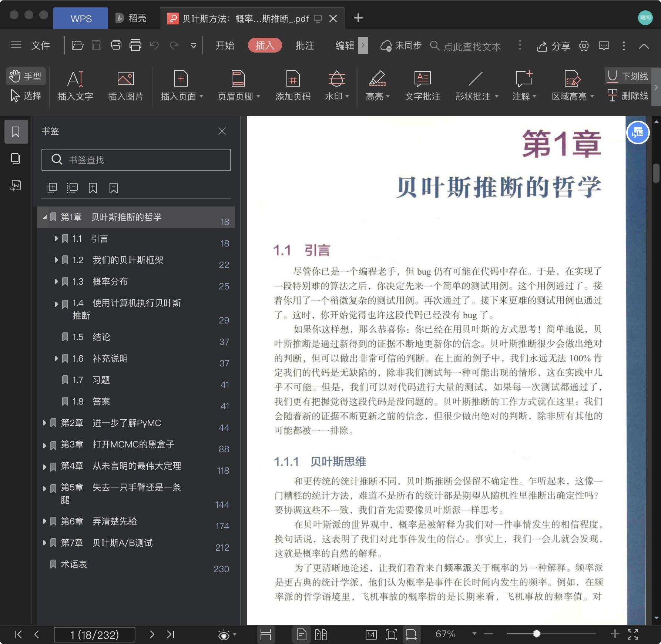Click the first printer icon
The image size is (661, 644).
116,45
